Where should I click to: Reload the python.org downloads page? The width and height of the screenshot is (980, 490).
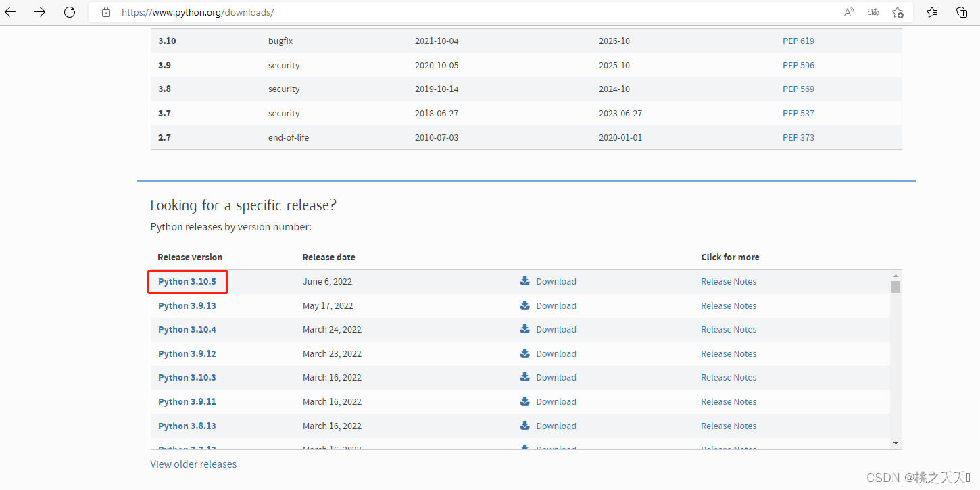pyautogui.click(x=70, y=12)
